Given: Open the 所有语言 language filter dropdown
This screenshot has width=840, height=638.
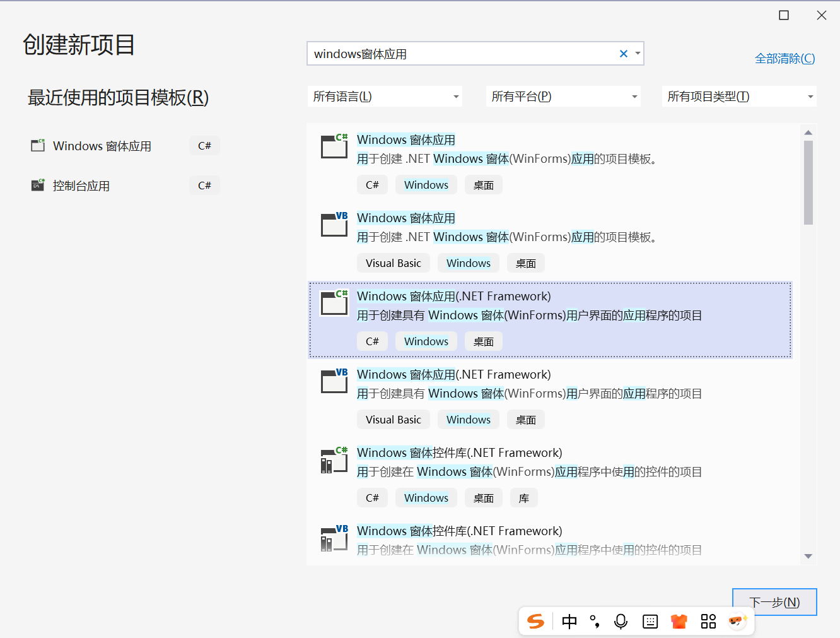Looking at the screenshot, I should click(385, 97).
